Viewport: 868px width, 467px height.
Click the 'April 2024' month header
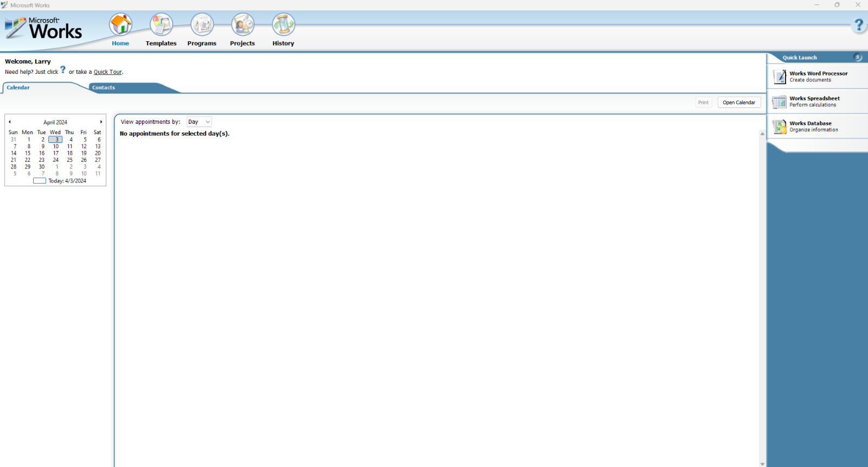55,123
